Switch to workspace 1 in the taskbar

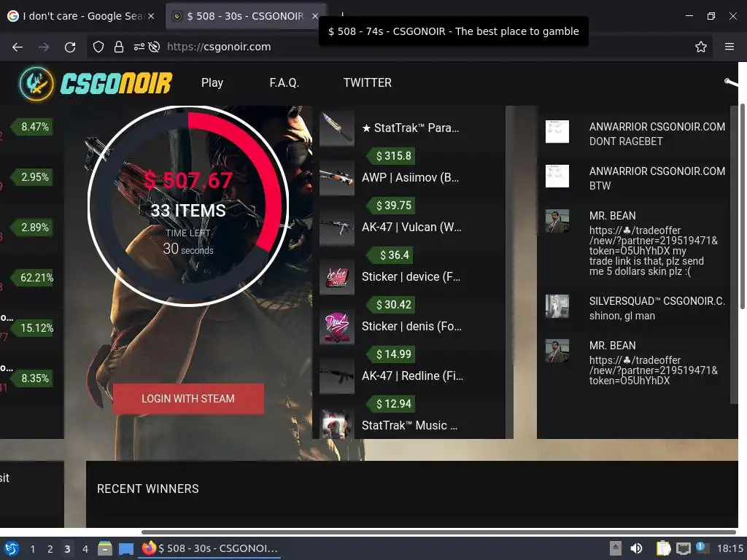click(x=32, y=549)
